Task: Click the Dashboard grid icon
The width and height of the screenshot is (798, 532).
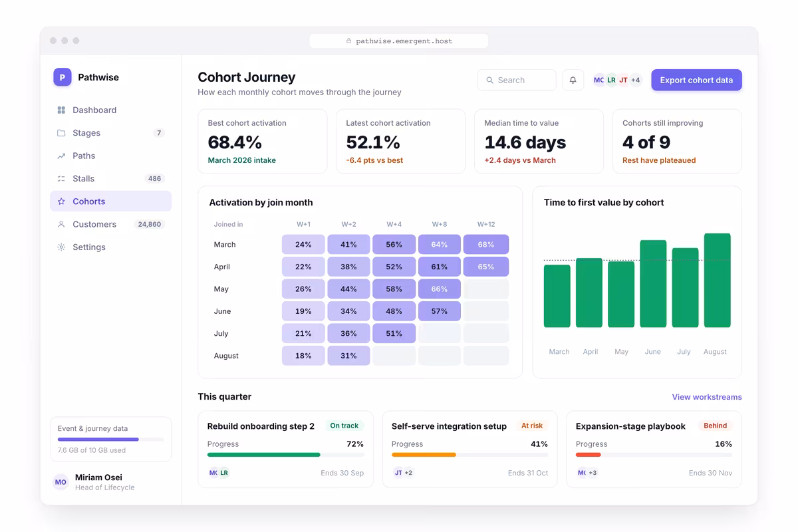Action: point(61,110)
